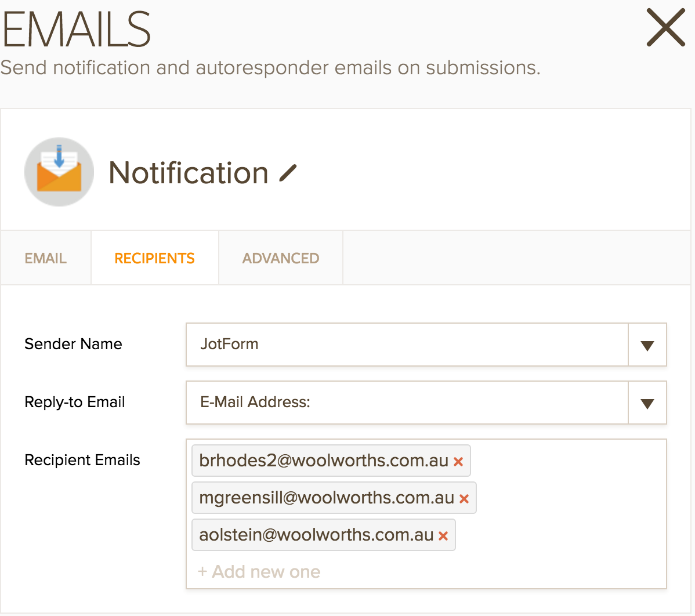695x616 pixels.
Task: Click the E-Mail Address reply-to field
Action: point(406,403)
